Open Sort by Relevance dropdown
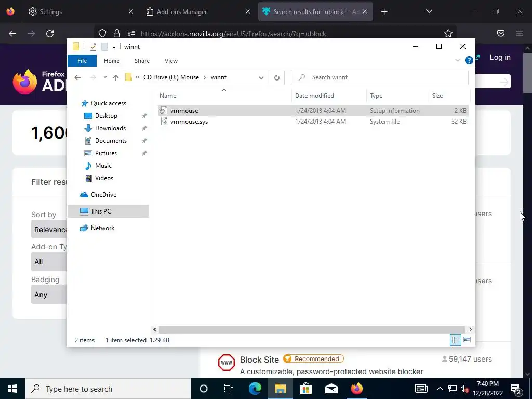Screen dimensions: 532x399 click(49, 229)
